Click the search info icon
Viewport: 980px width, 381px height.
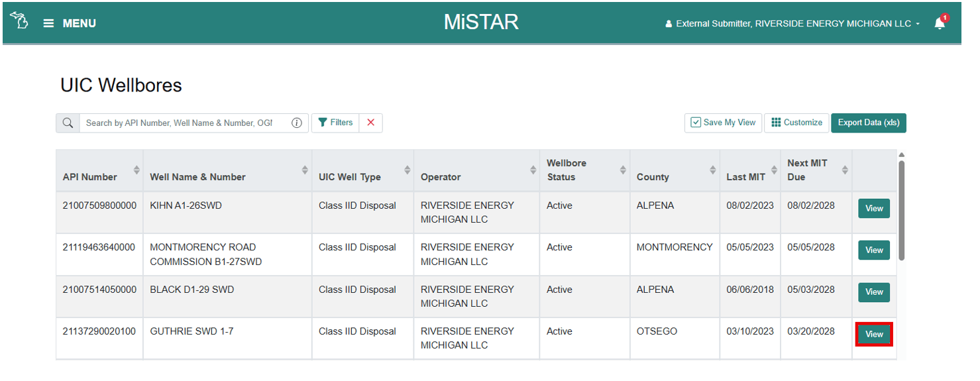[297, 123]
